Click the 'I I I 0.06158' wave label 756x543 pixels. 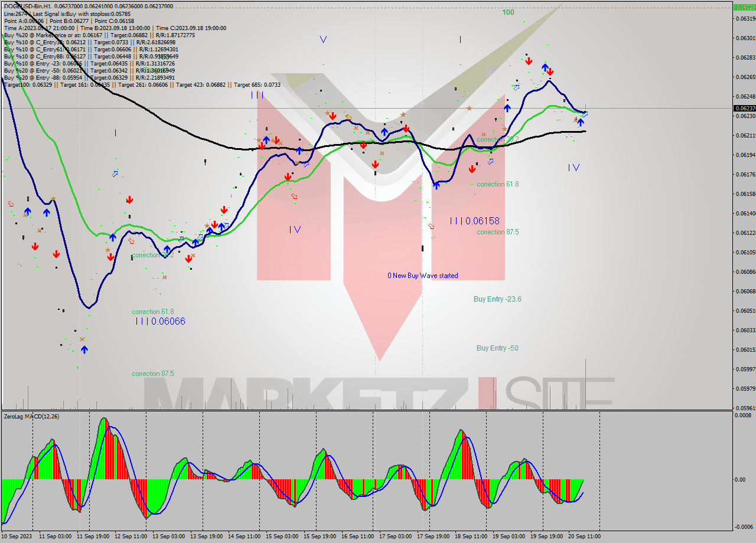click(475, 221)
